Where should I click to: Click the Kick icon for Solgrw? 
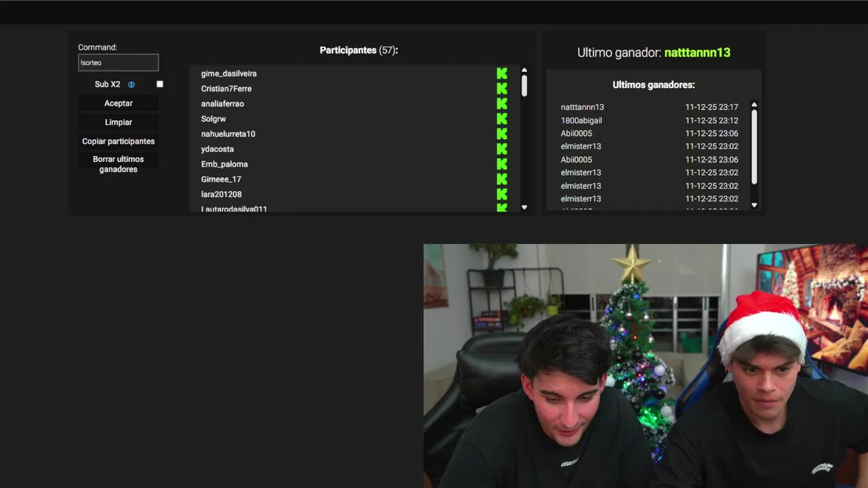pyautogui.click(x=502, y=119)
